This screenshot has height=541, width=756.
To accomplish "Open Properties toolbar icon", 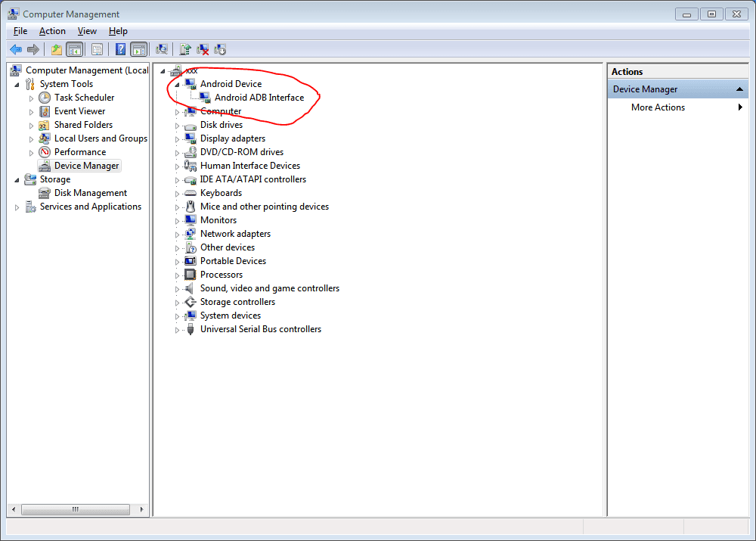I will pos(97,49).
